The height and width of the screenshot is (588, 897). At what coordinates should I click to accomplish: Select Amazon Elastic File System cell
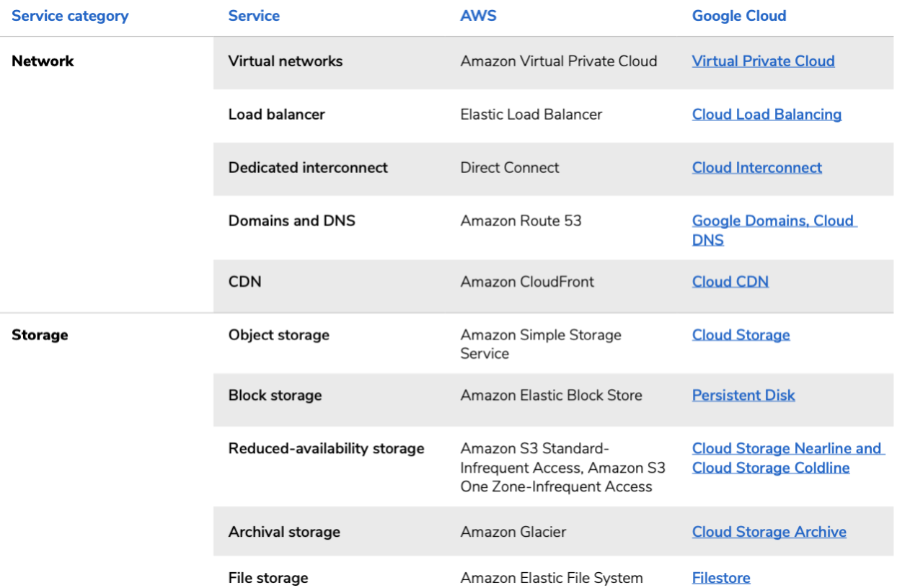click(552, 578)
